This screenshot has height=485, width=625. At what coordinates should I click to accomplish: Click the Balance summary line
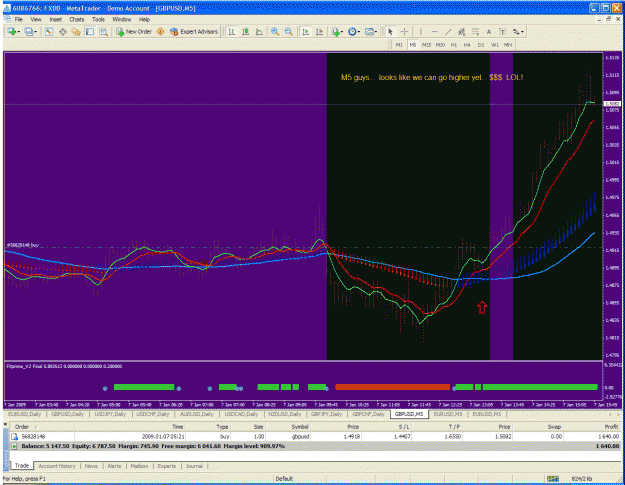(315, 446)
